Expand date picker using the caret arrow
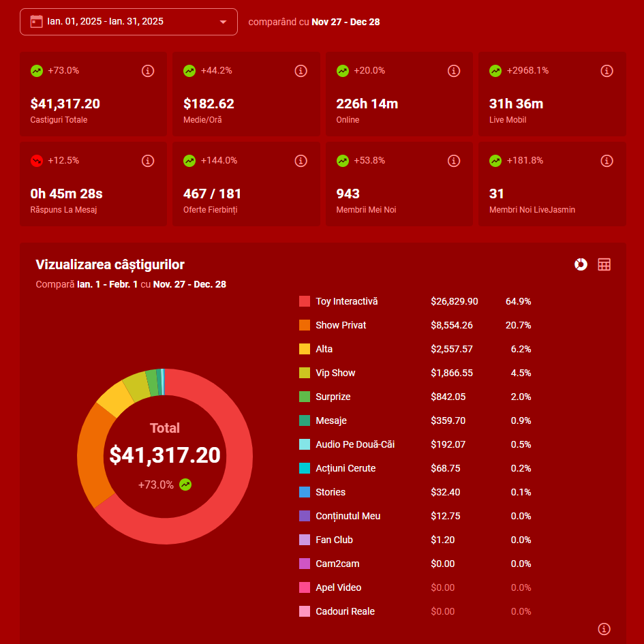Screen dimensions: 644x644 (223, 22)
